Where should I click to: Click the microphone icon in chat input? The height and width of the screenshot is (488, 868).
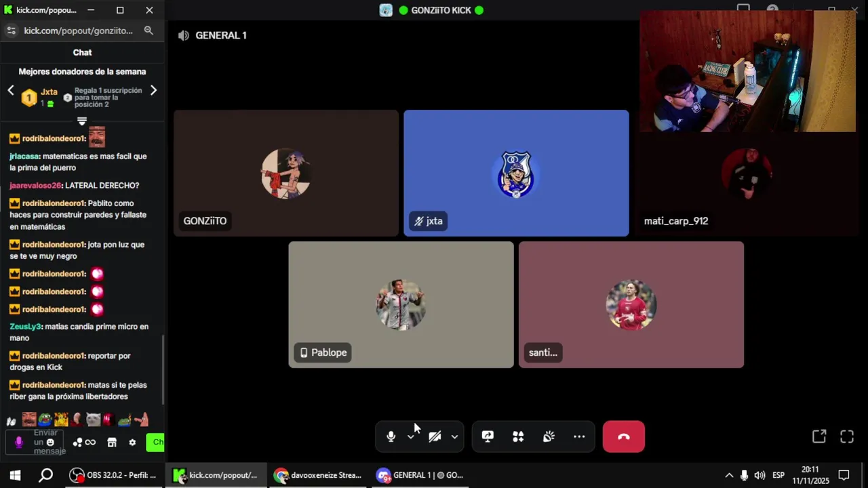pos(19,442)
